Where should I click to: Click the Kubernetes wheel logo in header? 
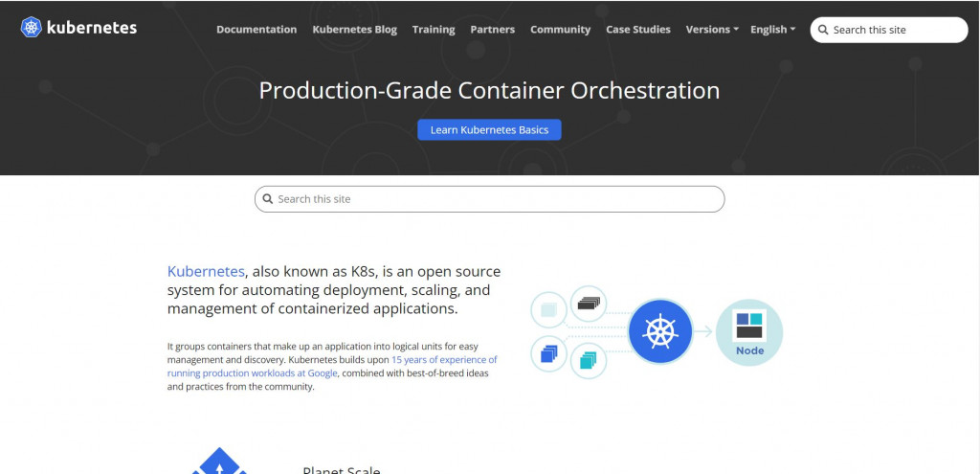[32, 28]
